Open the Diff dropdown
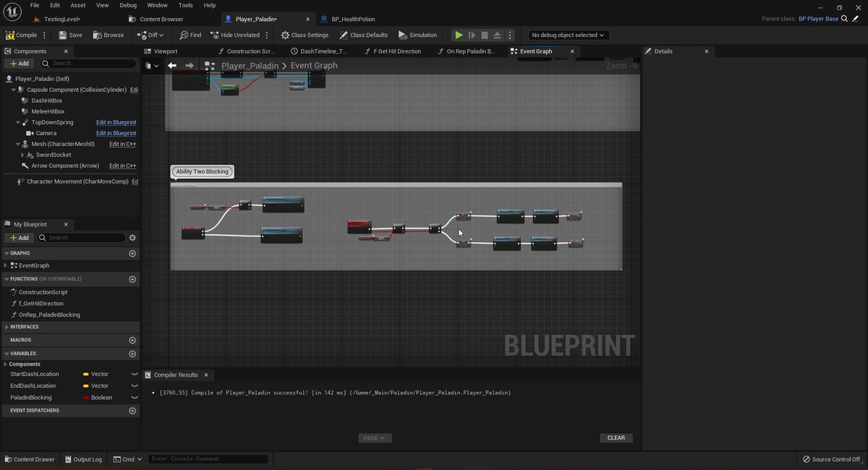 pos(150,35)
